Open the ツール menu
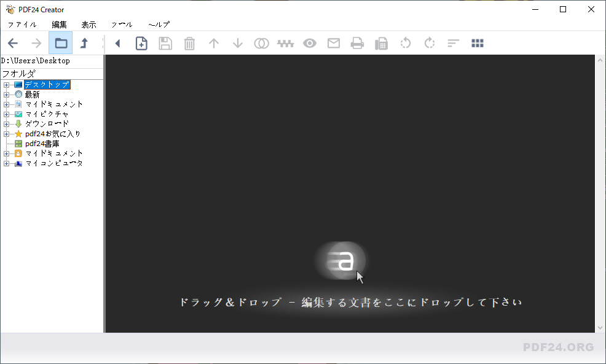 click(x=121, y=25)
